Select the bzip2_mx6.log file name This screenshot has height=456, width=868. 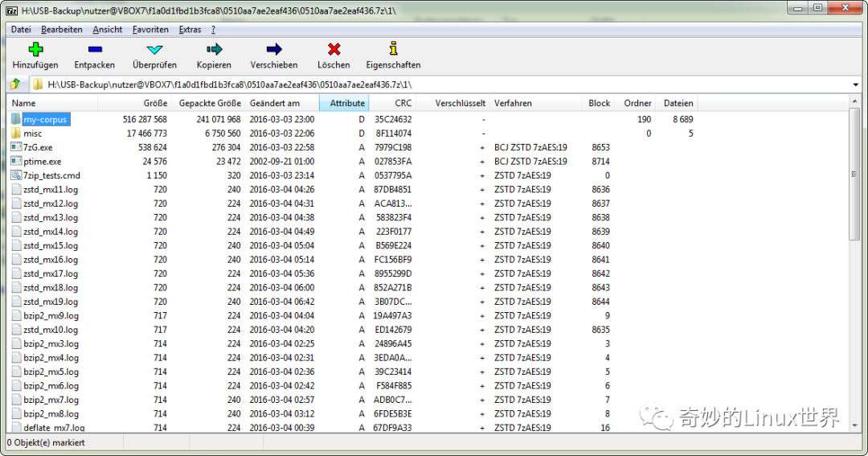pyautogui.click(x=51, y=386)
